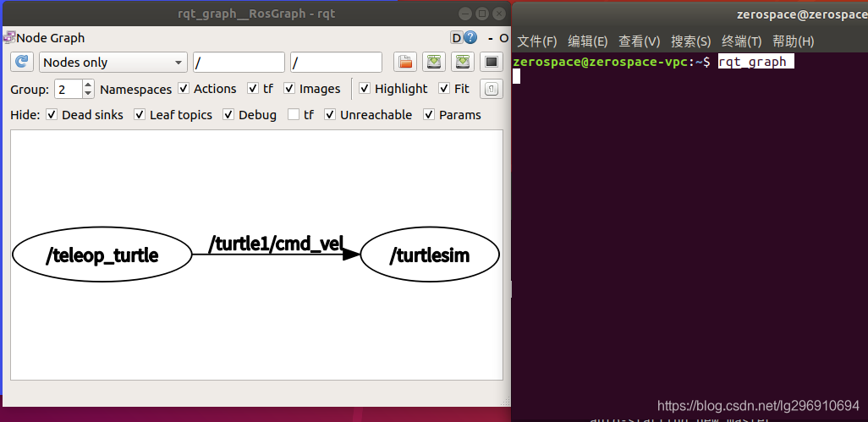
Task: Select the /turtlesim node
Action: (430, 255)
